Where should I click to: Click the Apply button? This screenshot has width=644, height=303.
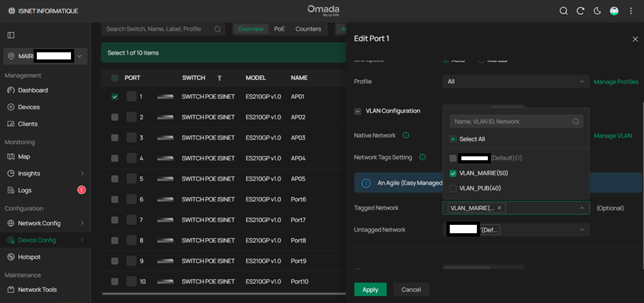370,289
